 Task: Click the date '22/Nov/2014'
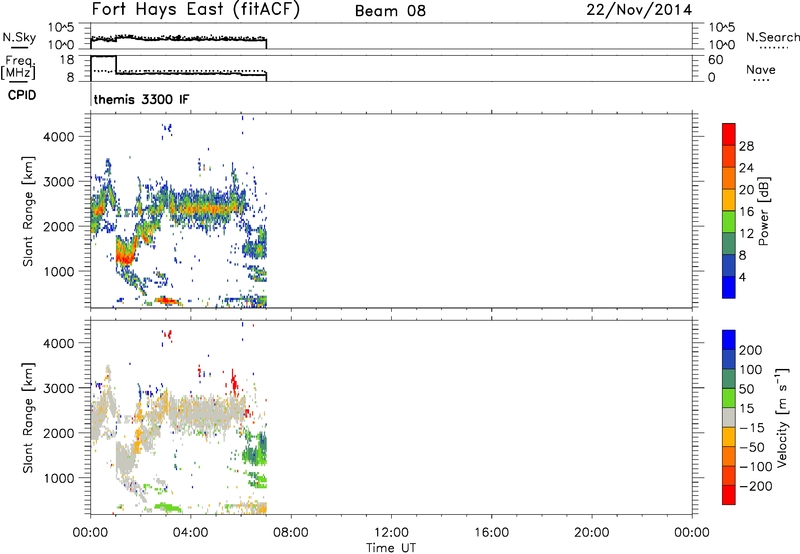click(639, 10)
